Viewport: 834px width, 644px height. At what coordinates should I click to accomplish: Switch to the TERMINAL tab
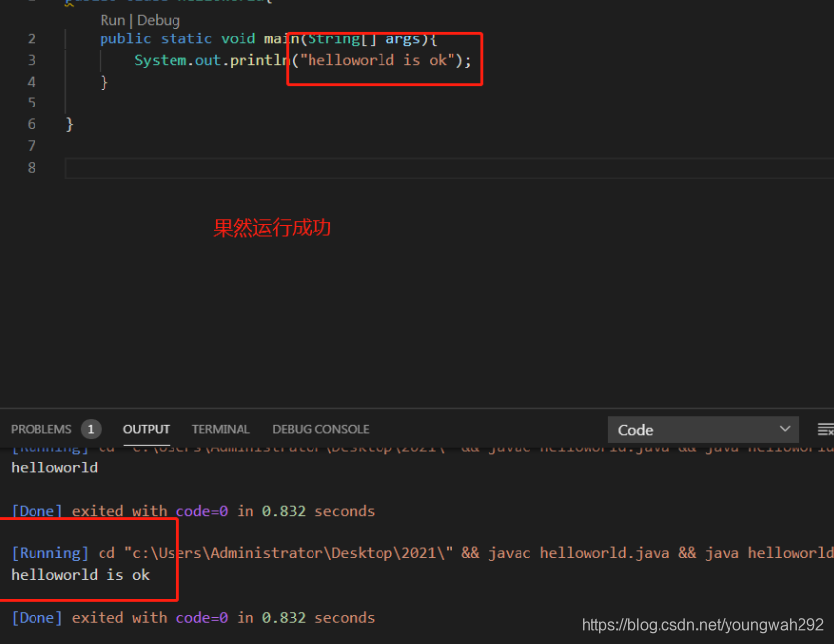(220, 429)
